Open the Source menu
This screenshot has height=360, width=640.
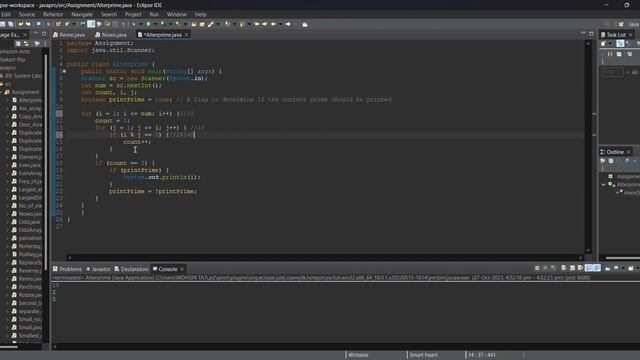[x=27, y=14]
